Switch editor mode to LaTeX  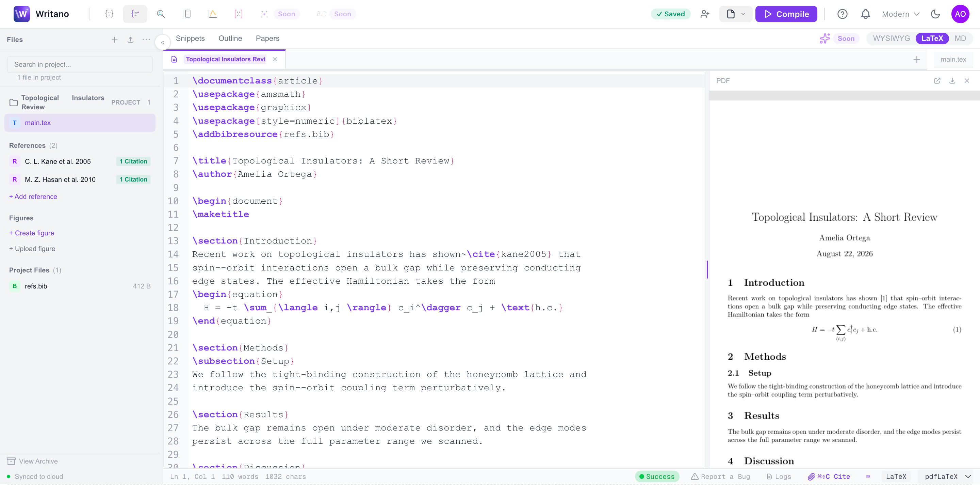(x=932, y=38)
